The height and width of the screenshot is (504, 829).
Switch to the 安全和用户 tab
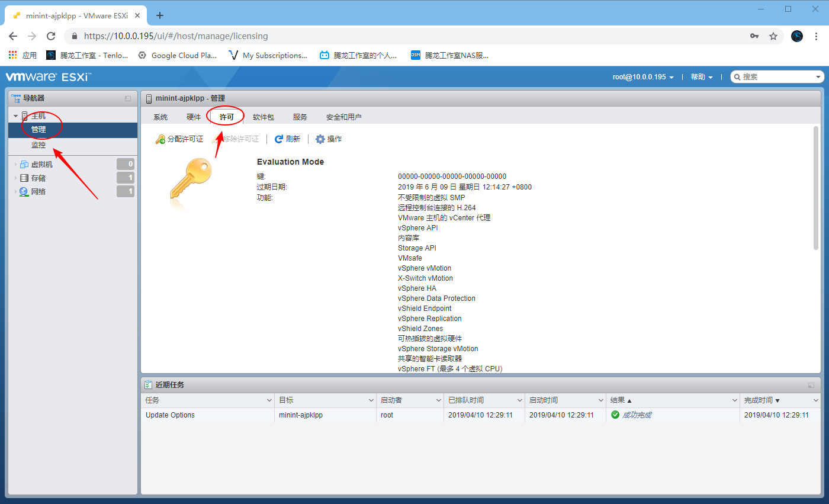(x=344, y=117)
